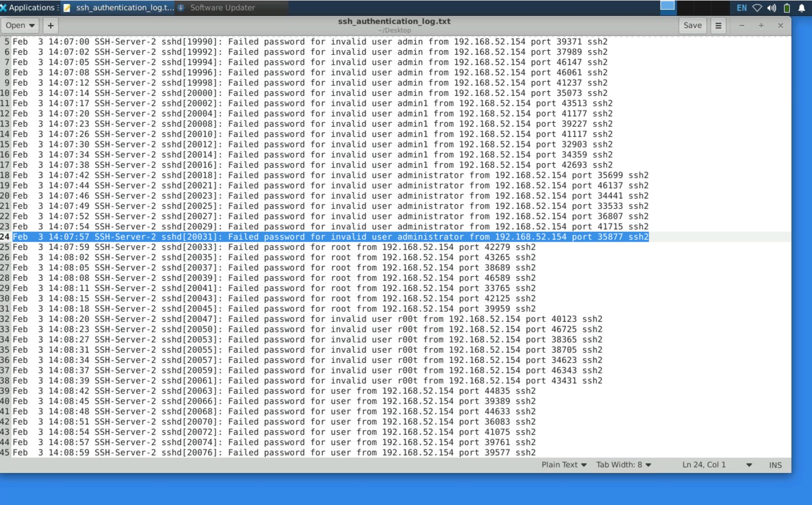Change Tab Width setting dropdown
Image resolution: width=812 pixels, height=505 pixels.
pyautogui.click(x=623, y=465)
